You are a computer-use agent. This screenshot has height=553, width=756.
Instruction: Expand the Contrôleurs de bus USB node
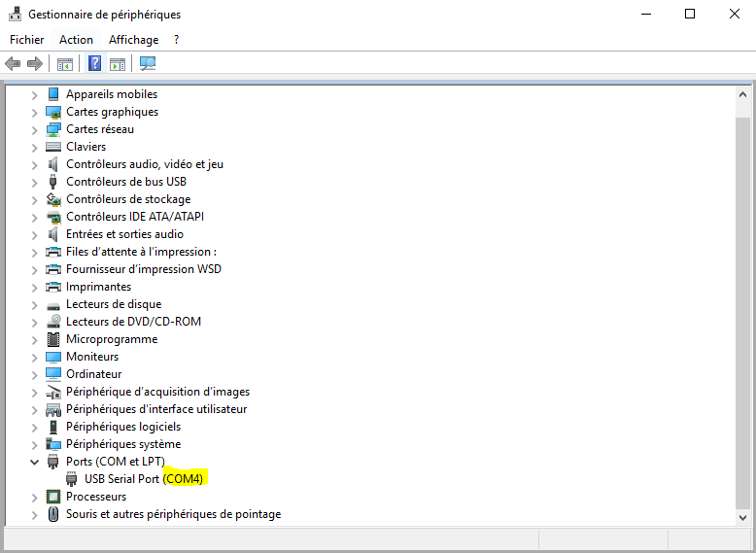click(34, 183)
